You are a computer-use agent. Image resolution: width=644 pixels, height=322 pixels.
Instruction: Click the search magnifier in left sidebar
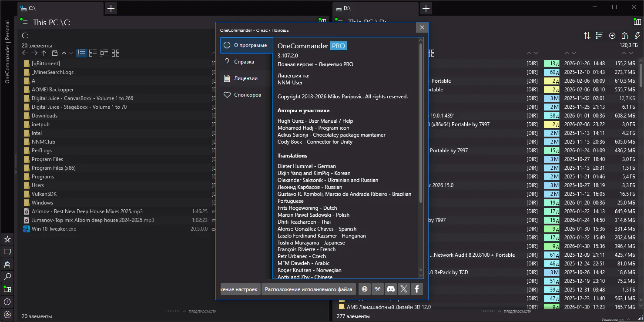click(x=7, y=277)
